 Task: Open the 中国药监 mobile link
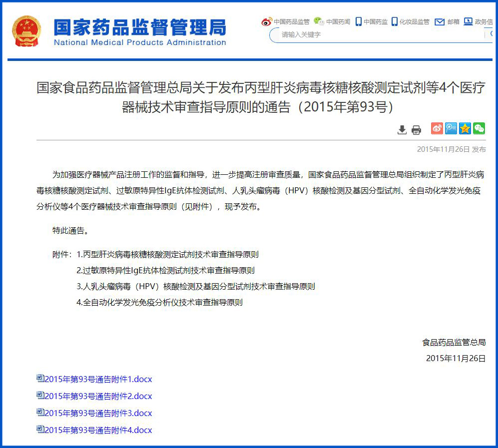coord(376,21)
